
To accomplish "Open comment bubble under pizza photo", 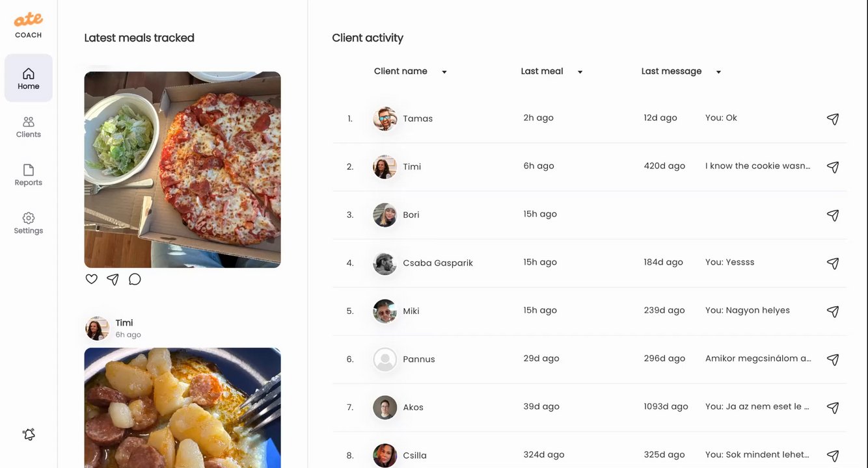I will (x=135, y=279).
